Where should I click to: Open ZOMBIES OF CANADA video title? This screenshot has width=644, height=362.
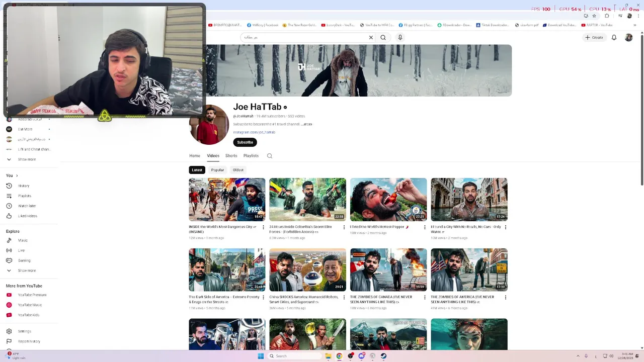381,299
